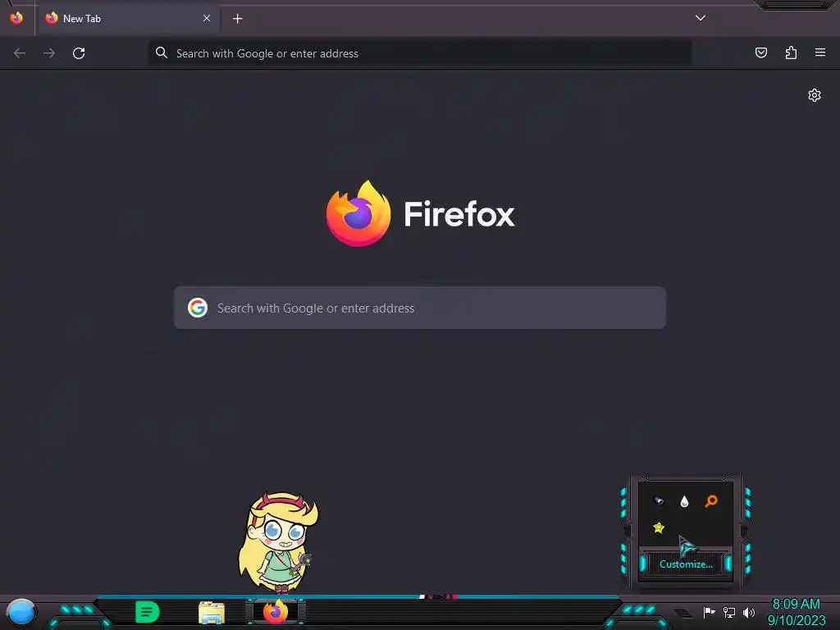
Task: Go forward one page arrow
Action: 49,53
